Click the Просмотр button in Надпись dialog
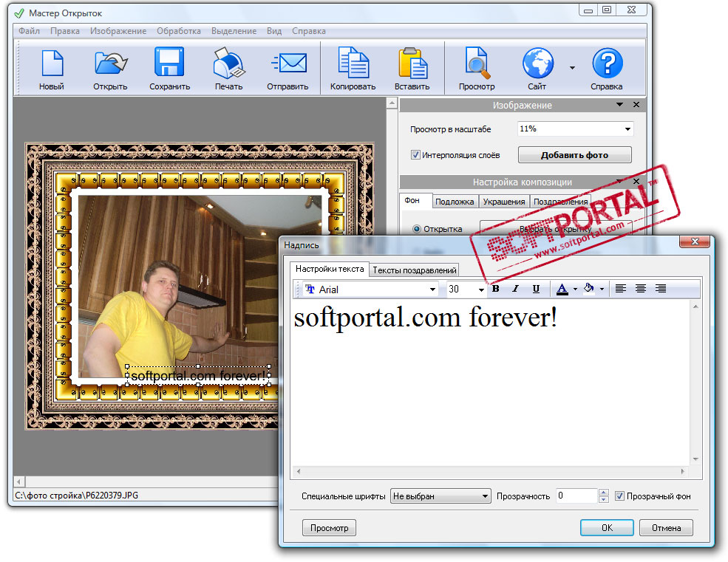728x562 pixels. (x=329, y=527)
